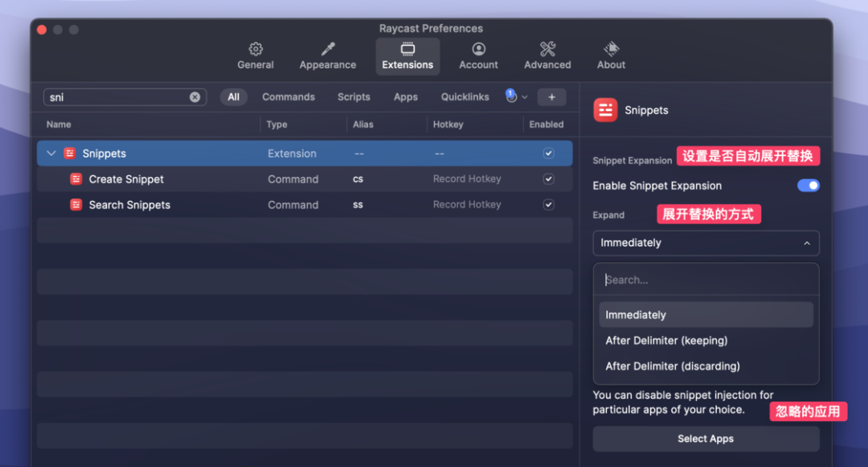Click the Enabled column header
This screenshot has height=467, width=868.
click(547, 125)
